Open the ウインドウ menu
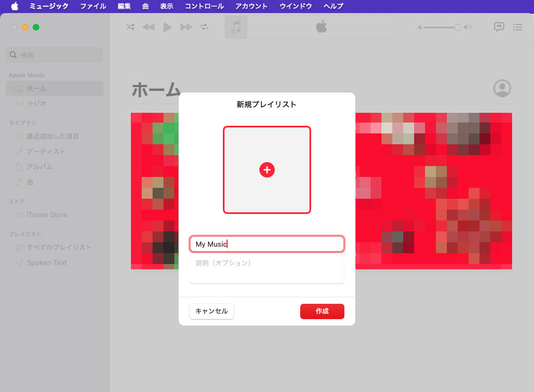The width and height of the screenshot is (534, 392). click(295, 6)
